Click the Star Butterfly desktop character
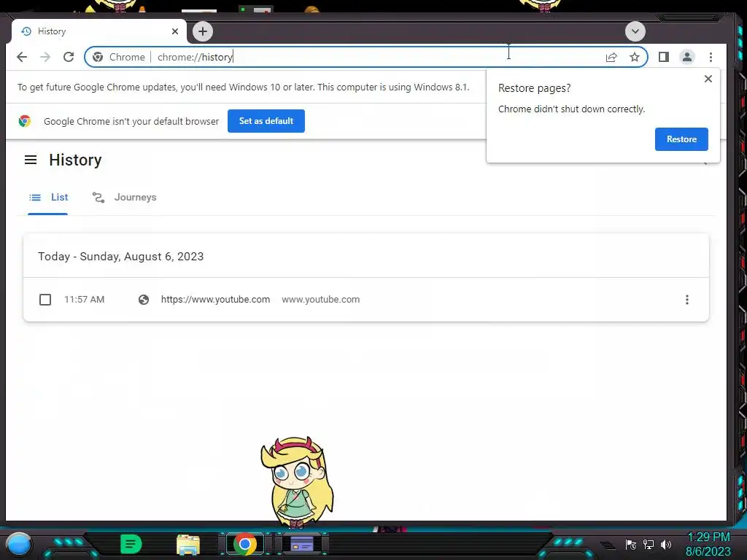 [x=298, y=482]
